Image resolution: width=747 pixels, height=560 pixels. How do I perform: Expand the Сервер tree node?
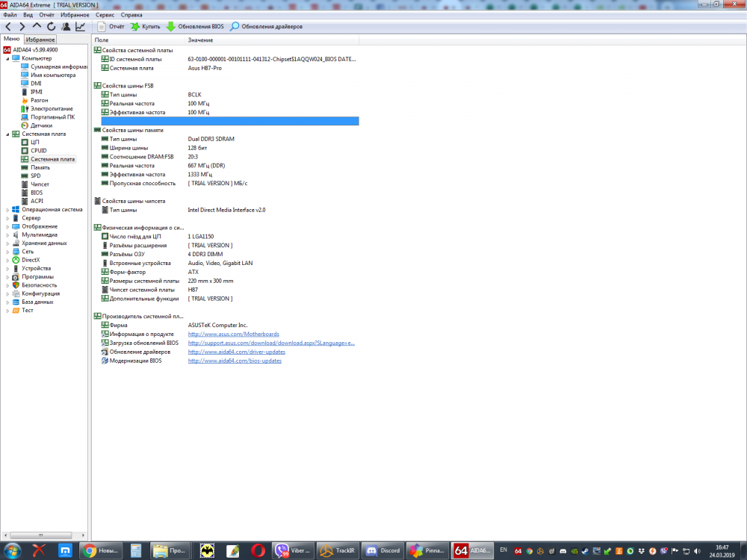7,218
